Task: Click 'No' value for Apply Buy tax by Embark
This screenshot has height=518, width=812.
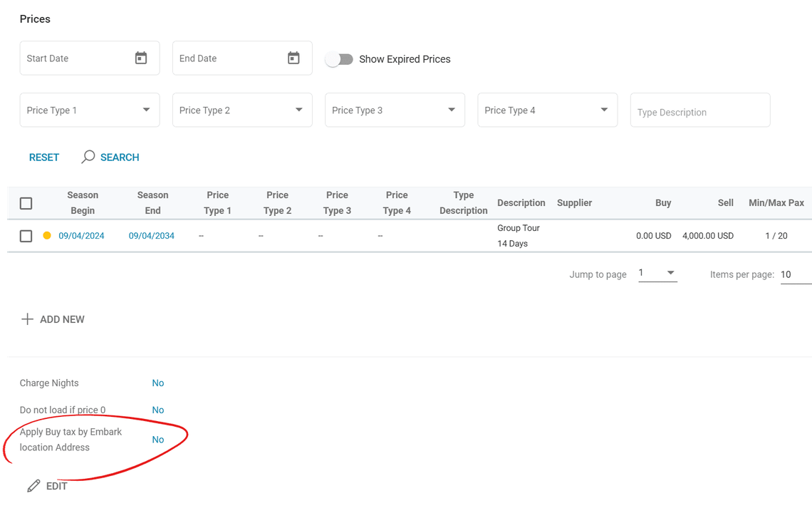Action: click(x=158, y=440)
